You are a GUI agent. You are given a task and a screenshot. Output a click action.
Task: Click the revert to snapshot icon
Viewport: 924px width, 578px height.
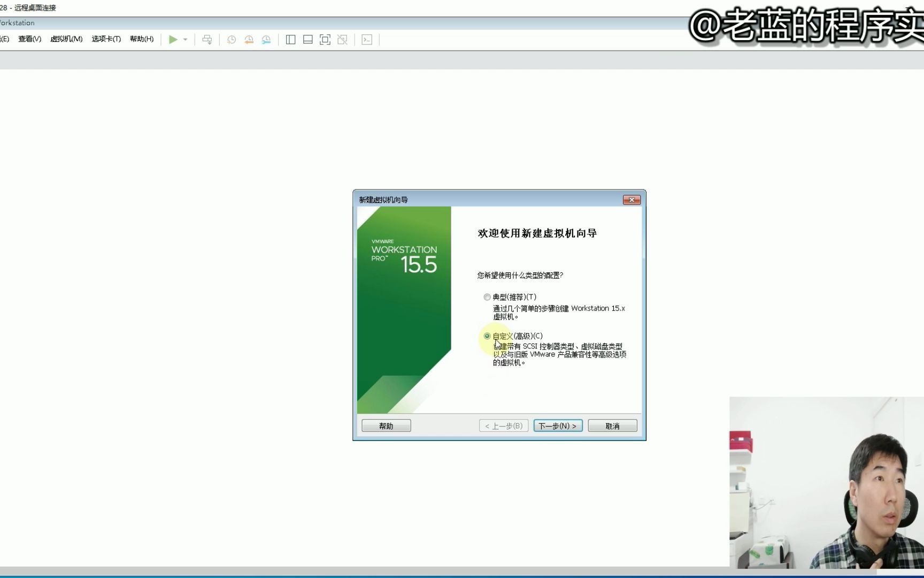coord(249,40)
